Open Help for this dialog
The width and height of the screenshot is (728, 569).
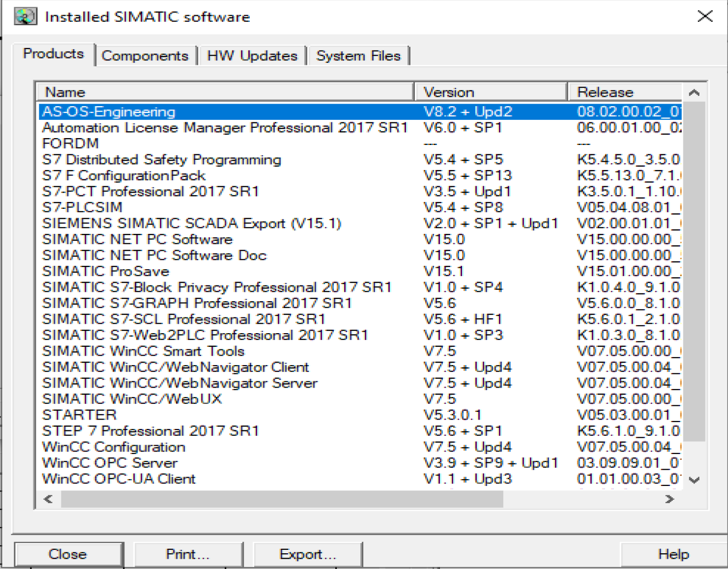click(673, 554)
